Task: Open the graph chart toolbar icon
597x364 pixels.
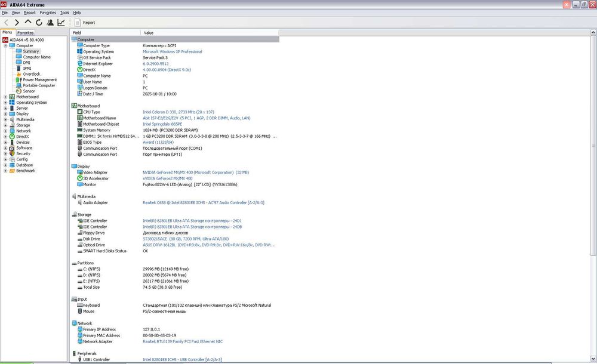Action: (x=61, y=23)
